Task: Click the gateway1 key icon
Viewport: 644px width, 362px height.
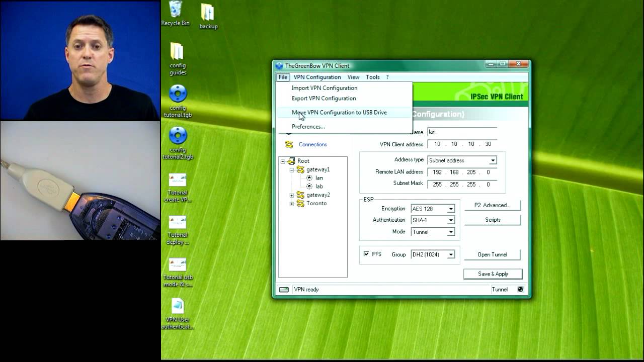Action: coord(300,169)
